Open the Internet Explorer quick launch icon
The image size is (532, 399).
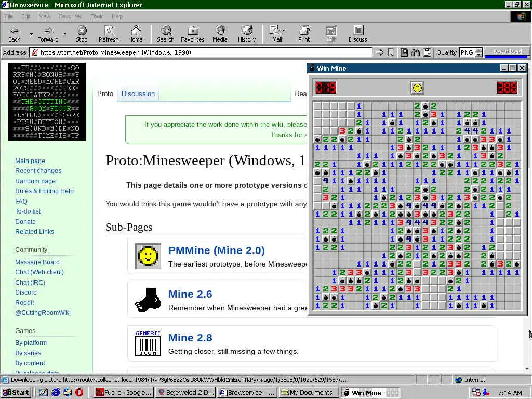[56, 393]
